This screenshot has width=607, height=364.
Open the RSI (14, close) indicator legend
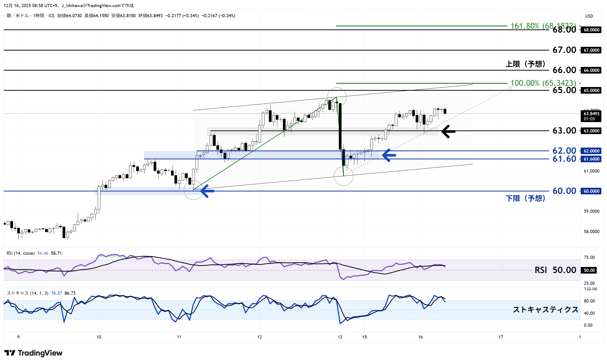[21, 253]
